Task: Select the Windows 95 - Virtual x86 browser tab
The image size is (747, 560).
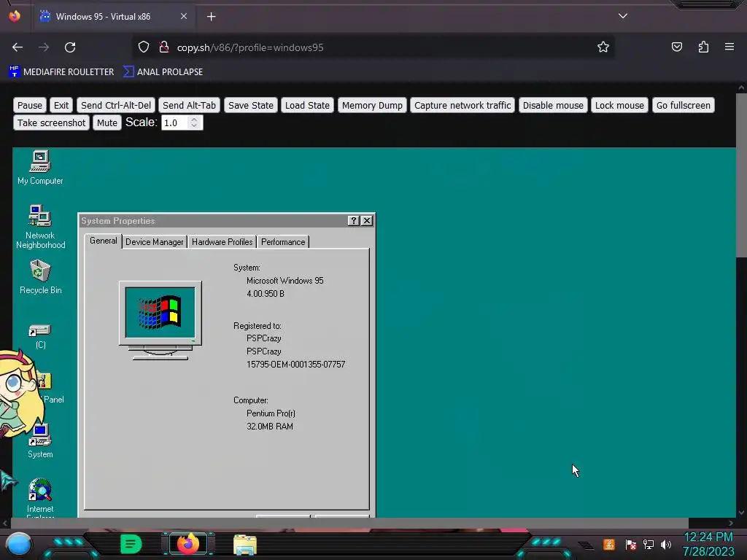Action: tap(113, 17)
